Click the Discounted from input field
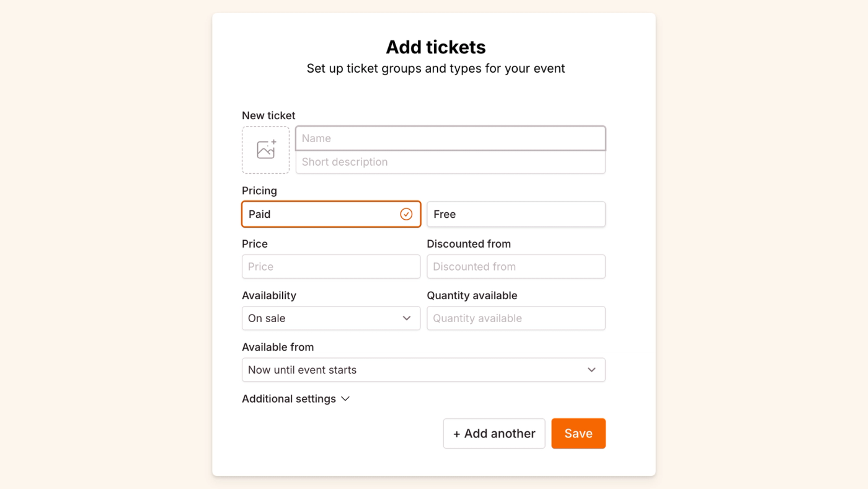Viewport: 868px width, 489px height. (x=515, y=267)
